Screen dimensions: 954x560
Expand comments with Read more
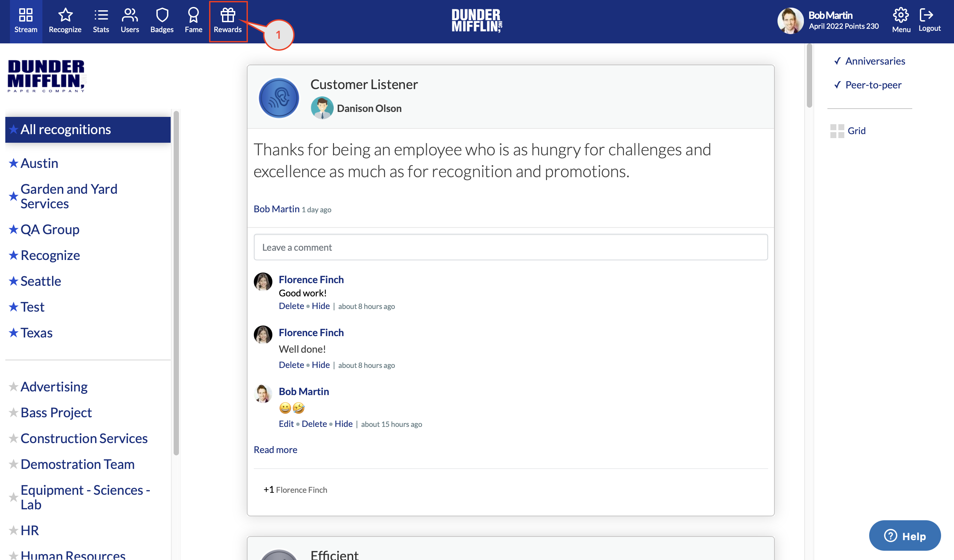coord(275,449)
